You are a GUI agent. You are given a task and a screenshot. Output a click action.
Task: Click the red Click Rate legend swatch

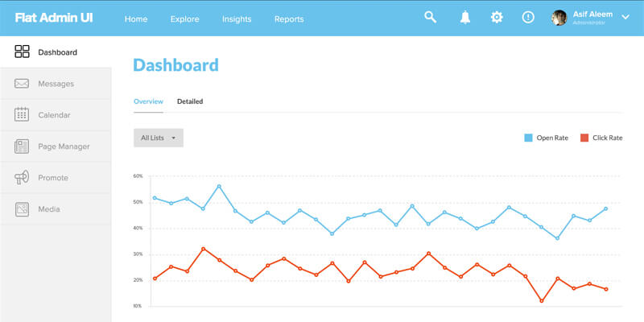tap(584, 138)
